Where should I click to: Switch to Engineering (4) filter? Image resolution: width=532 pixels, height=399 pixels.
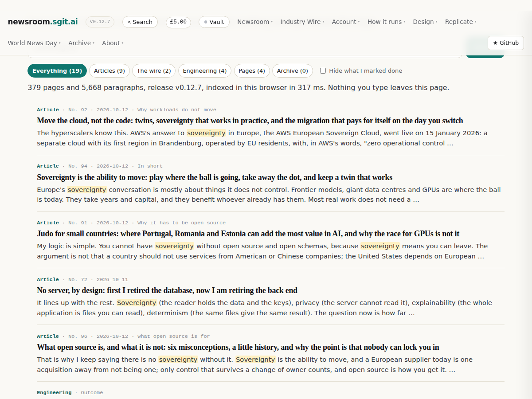click(205, 71)
